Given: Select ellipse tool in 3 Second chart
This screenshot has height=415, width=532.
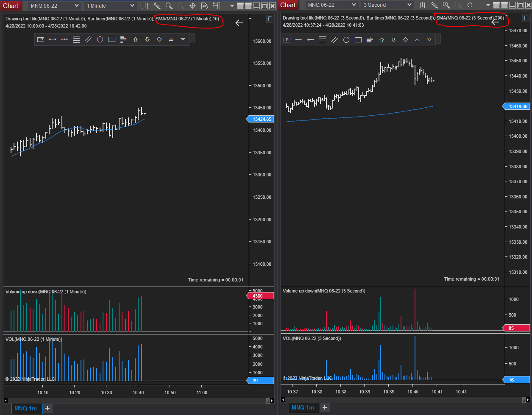Looking at the screenshot, I should [346, 39].
